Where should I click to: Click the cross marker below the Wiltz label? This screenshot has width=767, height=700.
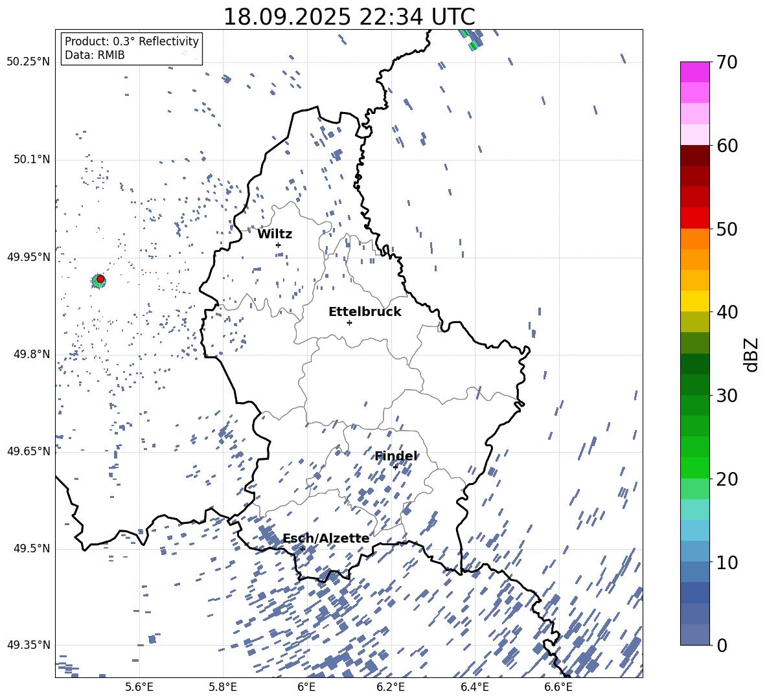pos(278,245)
